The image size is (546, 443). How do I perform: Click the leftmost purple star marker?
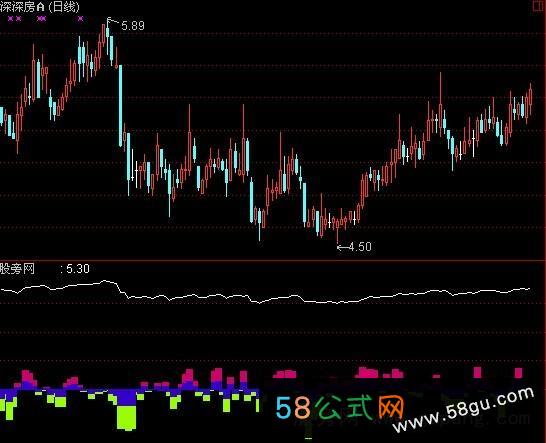coord(10,19)
